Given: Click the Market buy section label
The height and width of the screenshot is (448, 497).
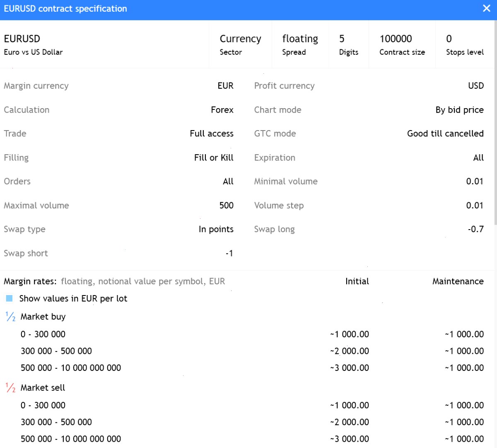Looking at the screenshot, I should point(43,317).
